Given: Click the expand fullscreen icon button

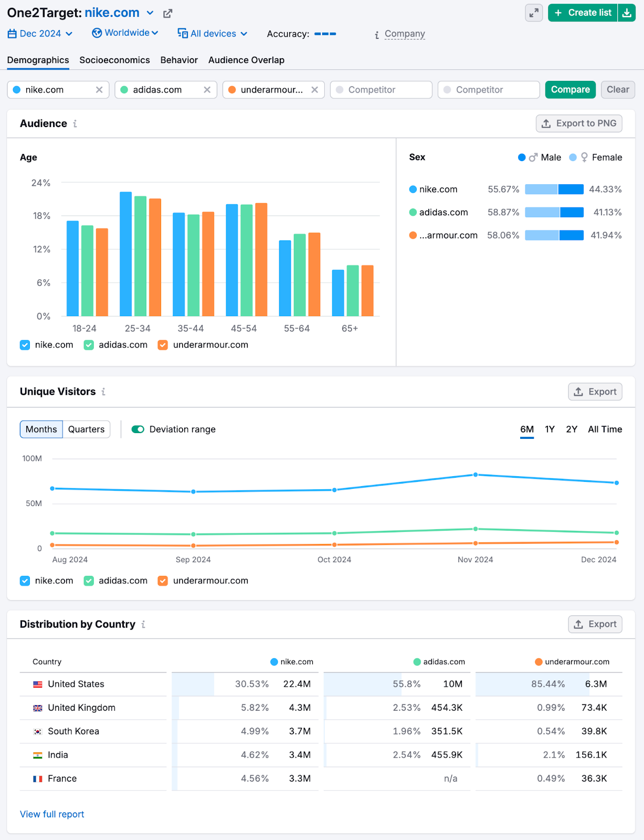Looking at the screenshot, I should tap(534, 13).
